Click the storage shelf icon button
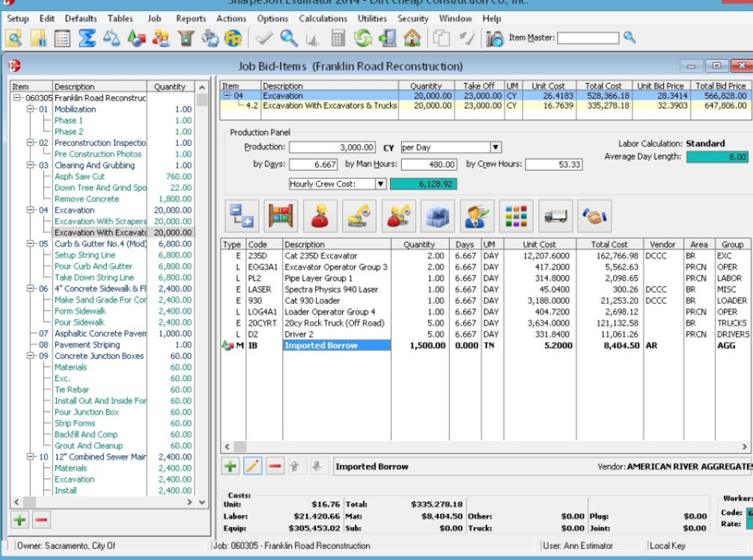 (281, 216)
